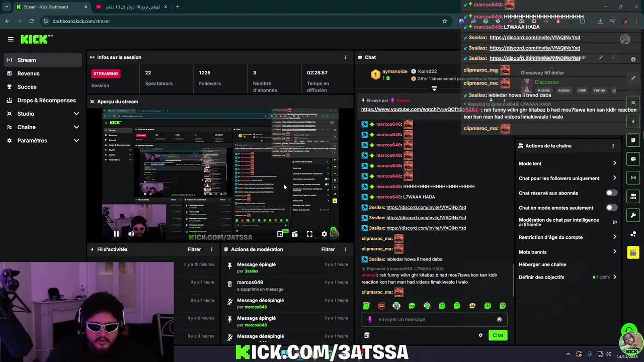The width and height of the screenshot is (644, 362).
Task: Toggle theater mode in stream preview
Action: [x=295, y=234]
